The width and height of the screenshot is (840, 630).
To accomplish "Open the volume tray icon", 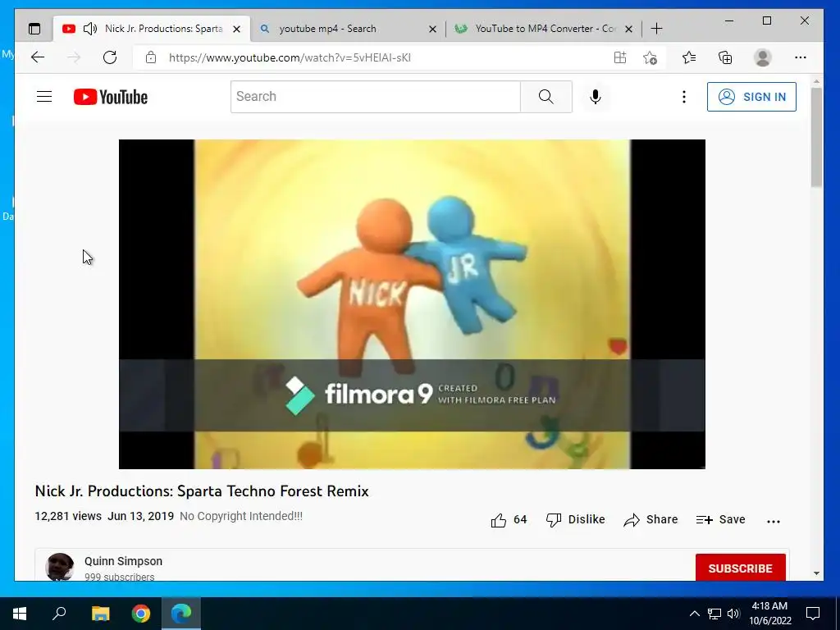I will point(733,614).
